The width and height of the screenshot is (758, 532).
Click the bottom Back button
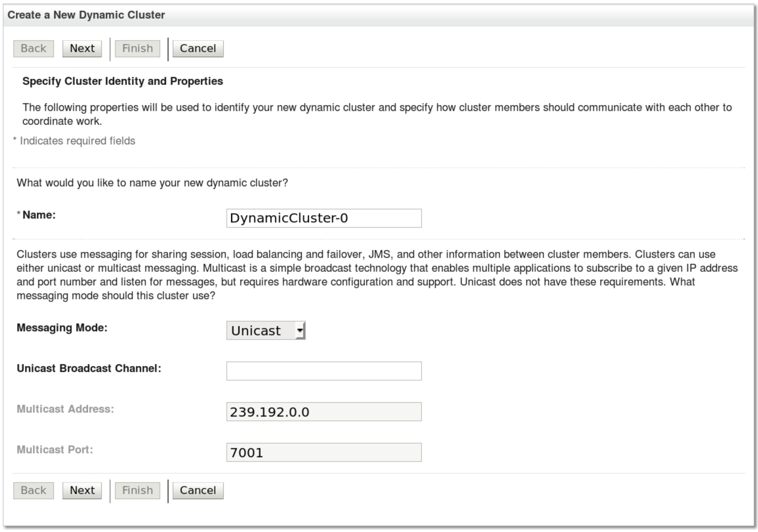[x=34, y=490]
